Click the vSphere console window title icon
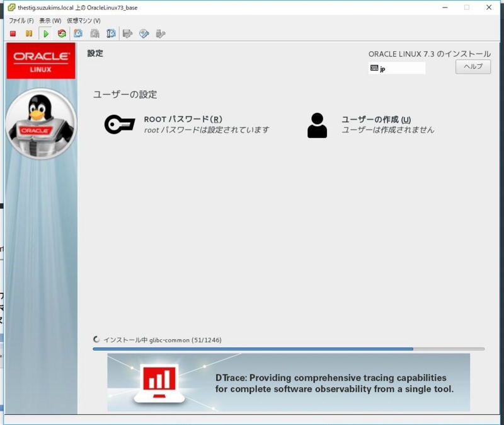This screenshot has width=504, height=425. 11,8
